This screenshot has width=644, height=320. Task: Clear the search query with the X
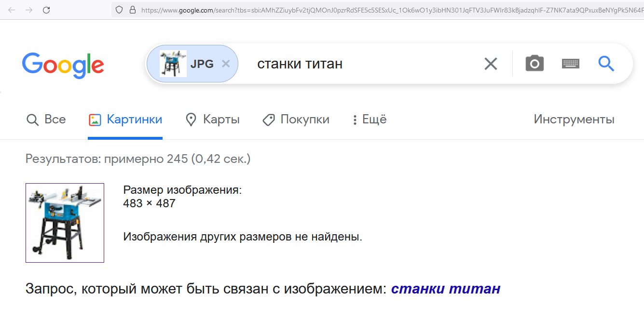(x=491, y=64)
